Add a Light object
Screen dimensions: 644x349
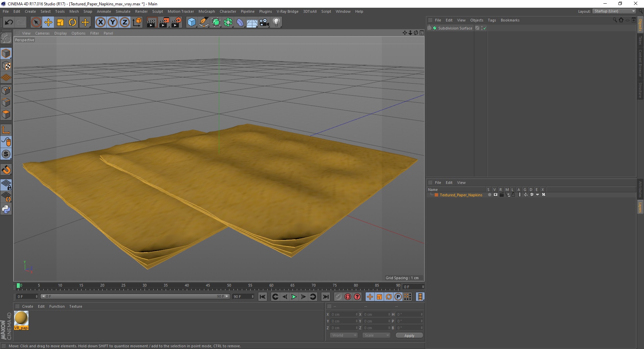[276, 22]
